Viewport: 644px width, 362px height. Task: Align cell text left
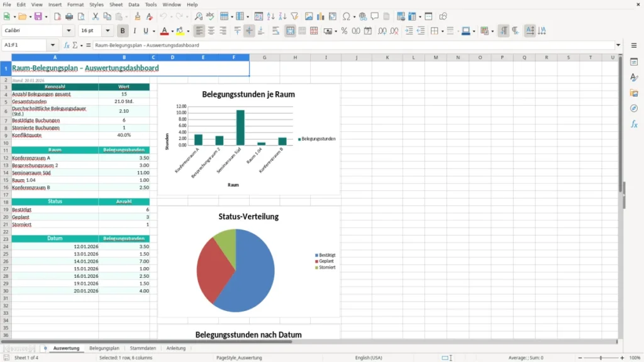click(x=199, y=31)
